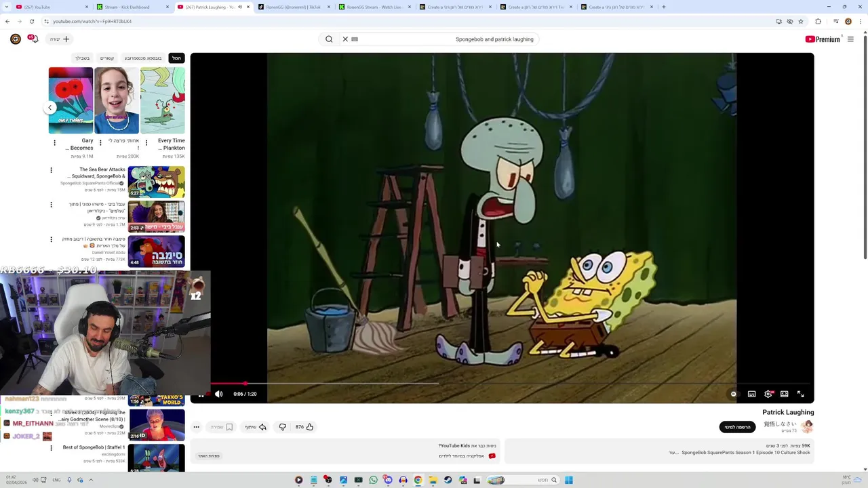The image size is (868, 488).
Task: Share the video with the share button
Action: [256, 427]
